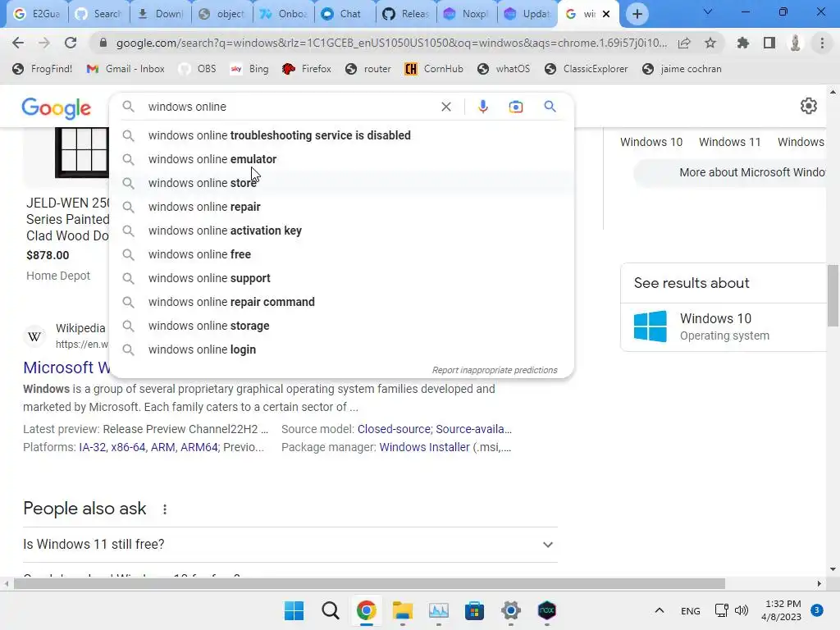The height and width of the screenshot is (630, 840).
Task: Select suggestion 'windows online activation key'
Action: click(x=341, y=231)
